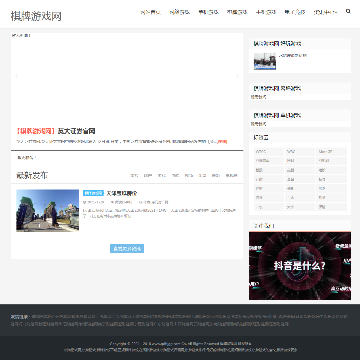The image size is (360, 360).
Task: Click the blue category tag beside article title
Action: pyautogui.click(x=93, y=193)
